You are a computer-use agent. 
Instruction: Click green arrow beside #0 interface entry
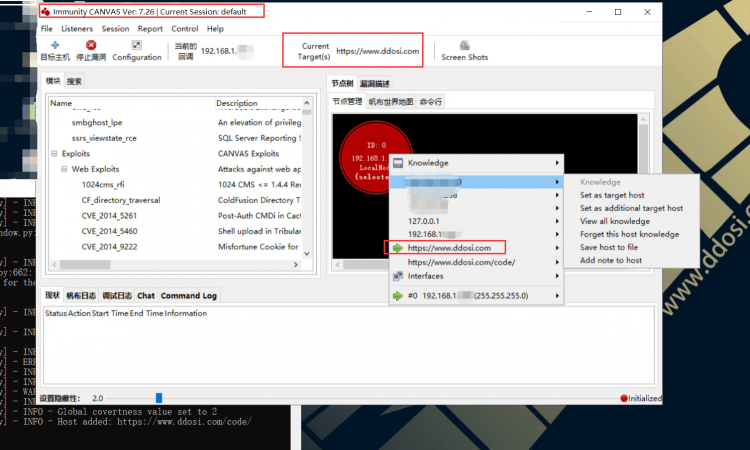398,296
